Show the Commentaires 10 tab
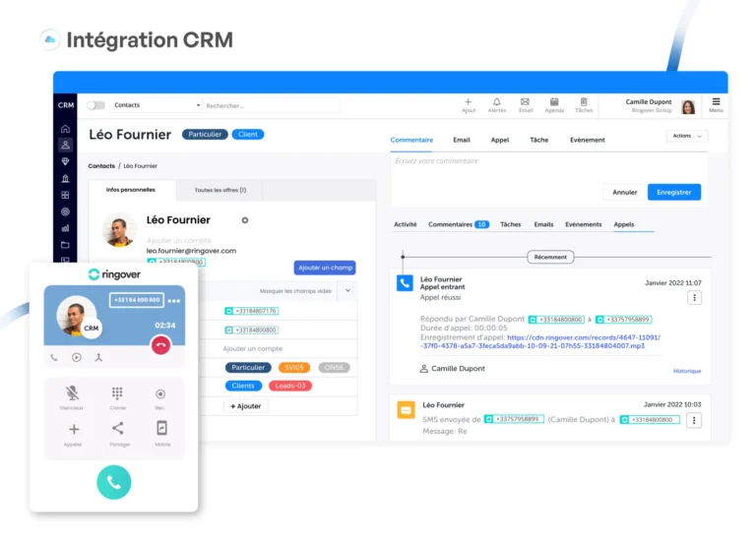756x540 pixels. pyautogui.click(x=459, y=224)
